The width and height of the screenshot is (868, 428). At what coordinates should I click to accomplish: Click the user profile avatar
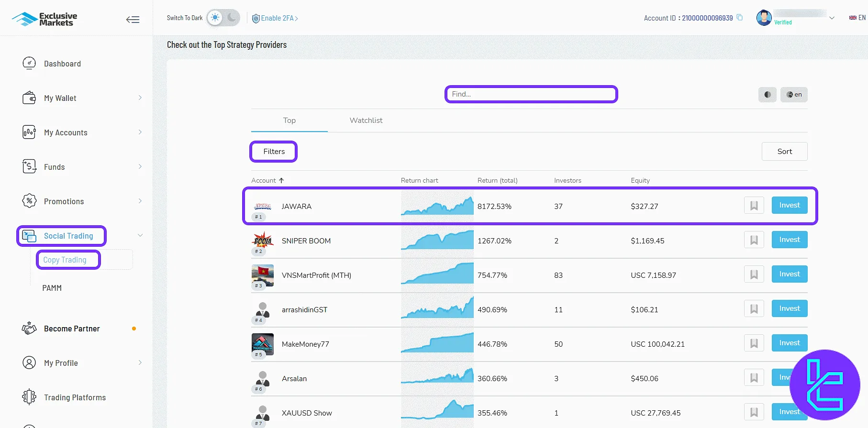(x=764, y=18)
